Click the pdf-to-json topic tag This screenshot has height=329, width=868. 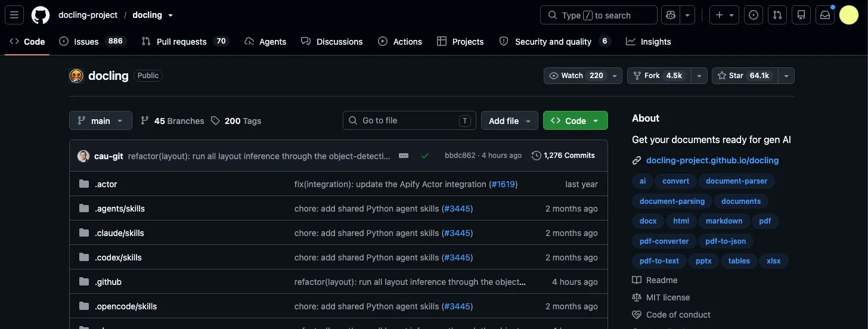pyautogui.click(x=726, y=241)
